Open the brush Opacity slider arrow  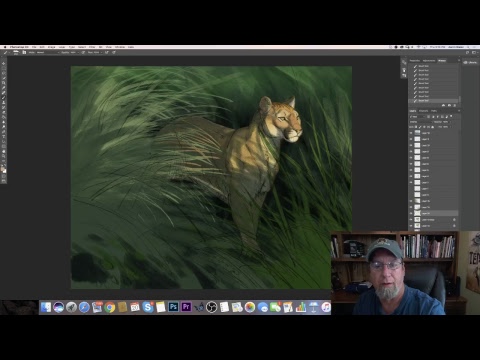coord(79,52)
